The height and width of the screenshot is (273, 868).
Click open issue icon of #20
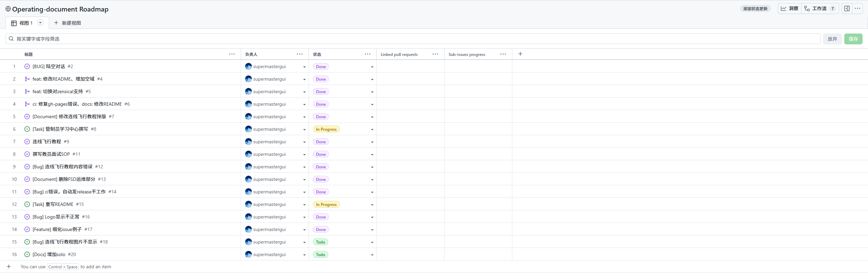coord(27,254)
